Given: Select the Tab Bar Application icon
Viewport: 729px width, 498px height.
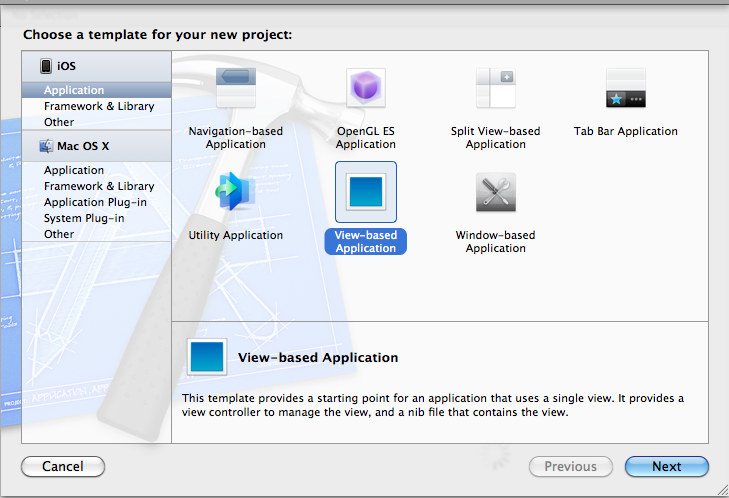Looking at the screenshot, I should 626,87.
